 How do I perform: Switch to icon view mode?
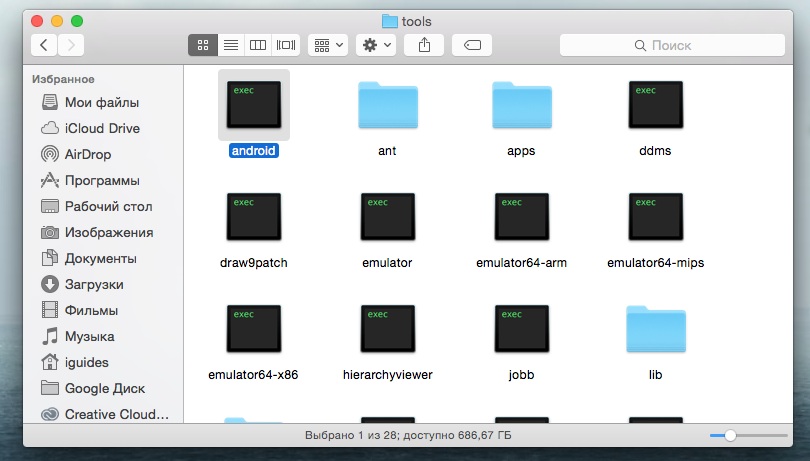click(202, 45)
